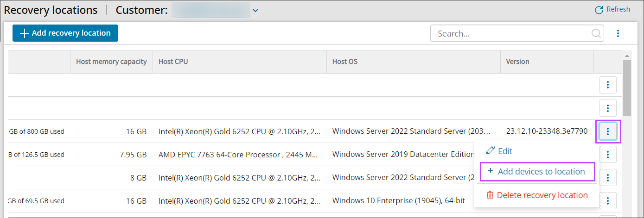The width and height of the screenshot is (644, 218).
Task: Click the Host CPU column header
Action: (x=173, y=62)
